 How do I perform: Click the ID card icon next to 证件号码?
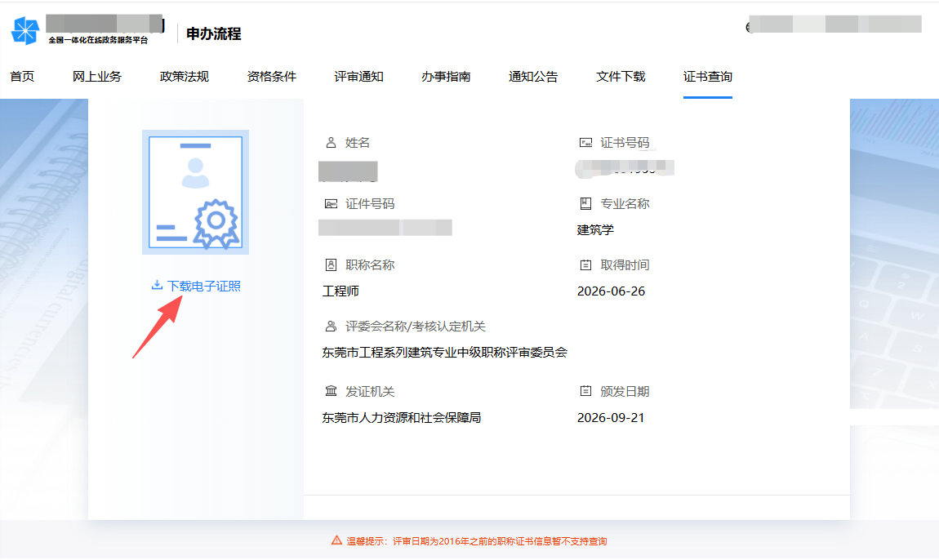coord(331,203)
